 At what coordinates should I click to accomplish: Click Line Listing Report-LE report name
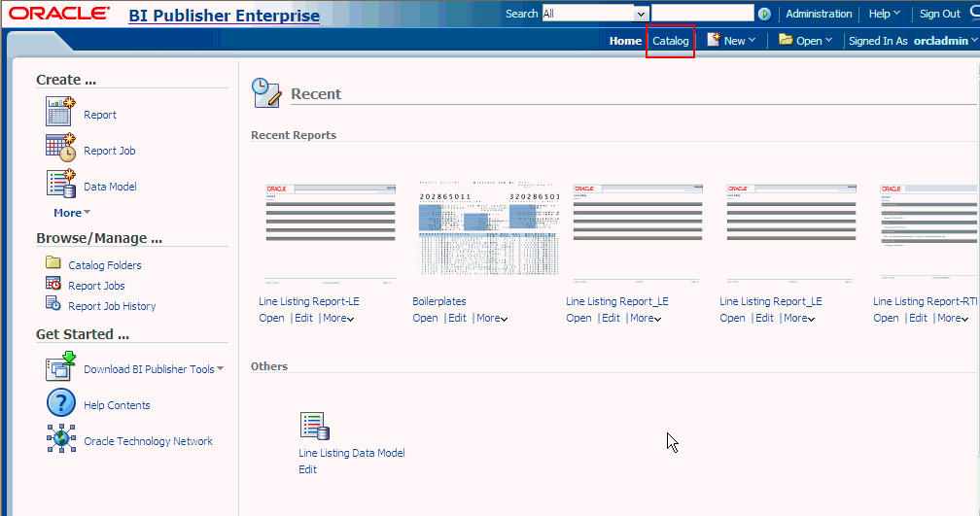(309, 301)
